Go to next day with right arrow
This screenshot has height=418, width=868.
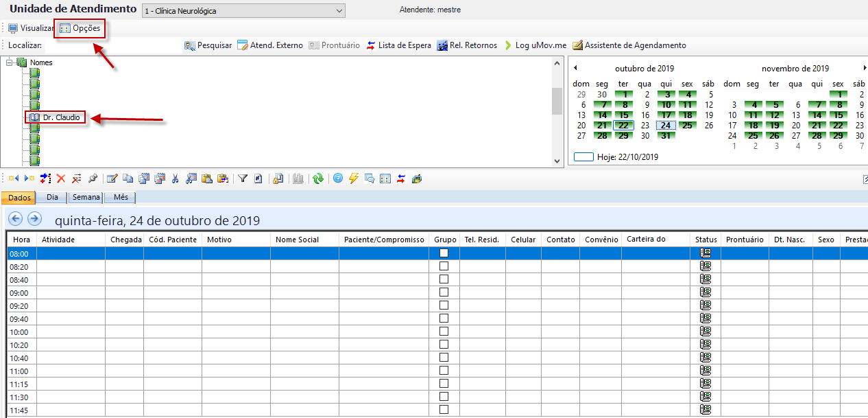[34, 219]
